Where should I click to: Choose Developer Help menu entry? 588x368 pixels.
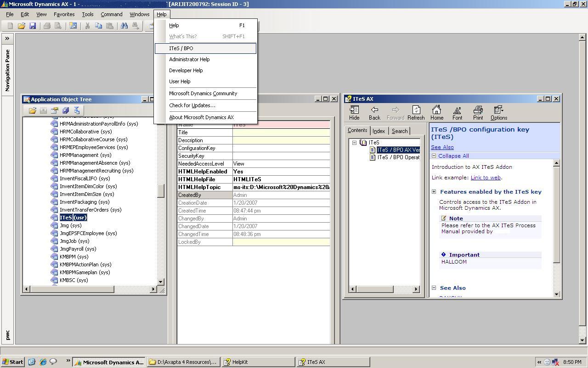point(205,70)
